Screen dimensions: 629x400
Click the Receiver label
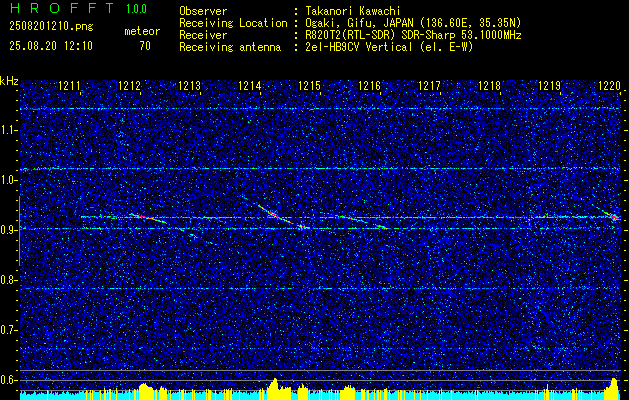203,35
